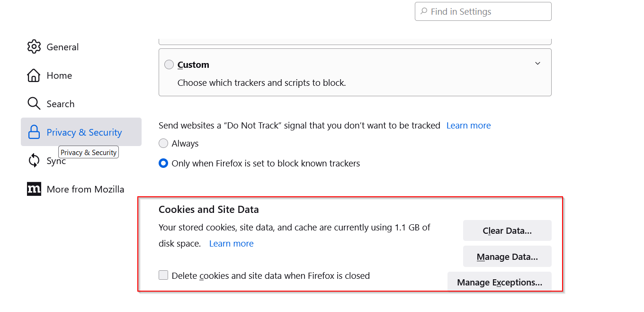Open the Home settings label
Viewport: 644px width, 312px height.
tap(59, 75)
